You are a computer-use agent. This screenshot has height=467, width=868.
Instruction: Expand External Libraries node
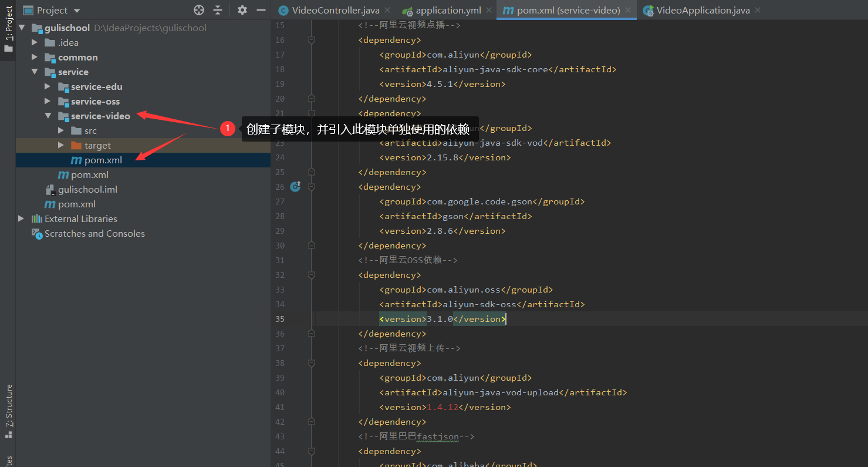22,219
